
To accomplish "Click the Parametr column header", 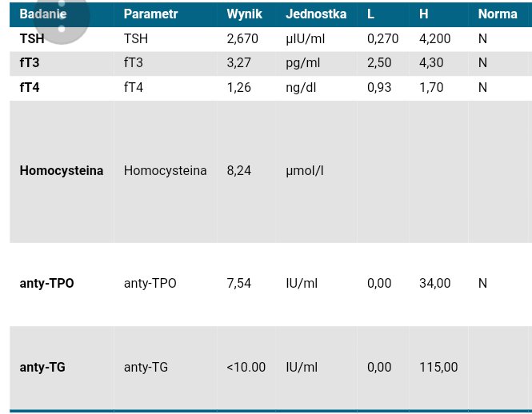I will click(x=150, y=14).
